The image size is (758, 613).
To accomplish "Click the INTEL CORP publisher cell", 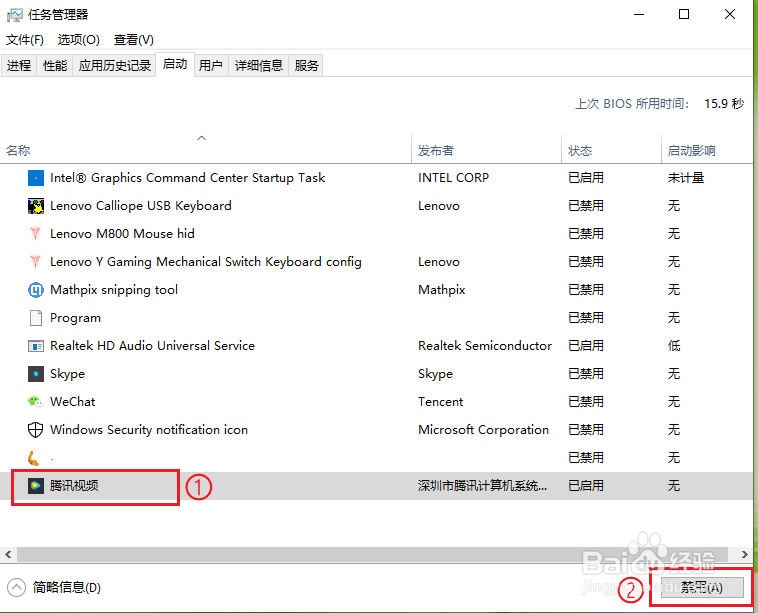I will pos(453,178).
